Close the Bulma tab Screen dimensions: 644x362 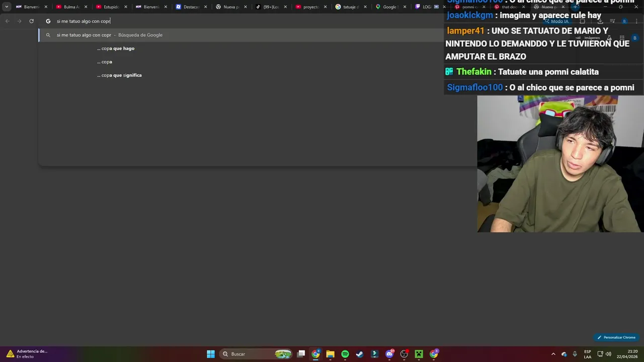tap(86, 7)
